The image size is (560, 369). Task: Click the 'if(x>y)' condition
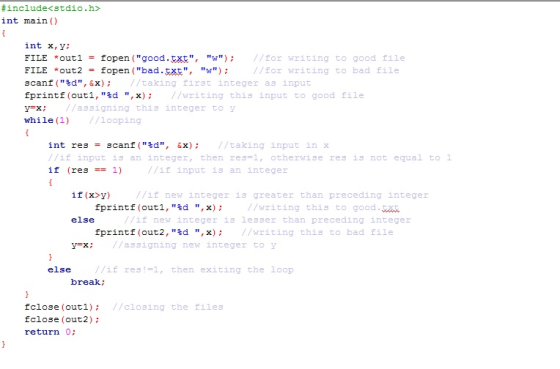(x=91, y=195)
